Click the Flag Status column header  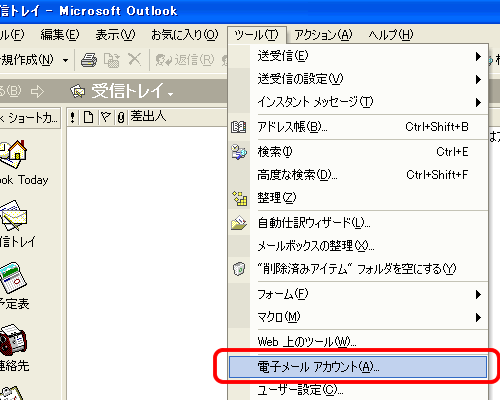pos(106,117)
